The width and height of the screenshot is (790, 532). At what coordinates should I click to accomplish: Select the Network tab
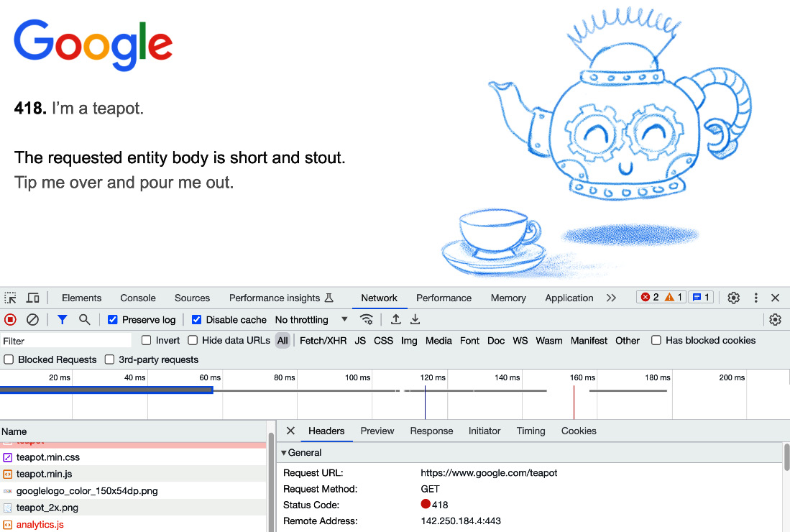pyautogui.click(x=379, y=298)
